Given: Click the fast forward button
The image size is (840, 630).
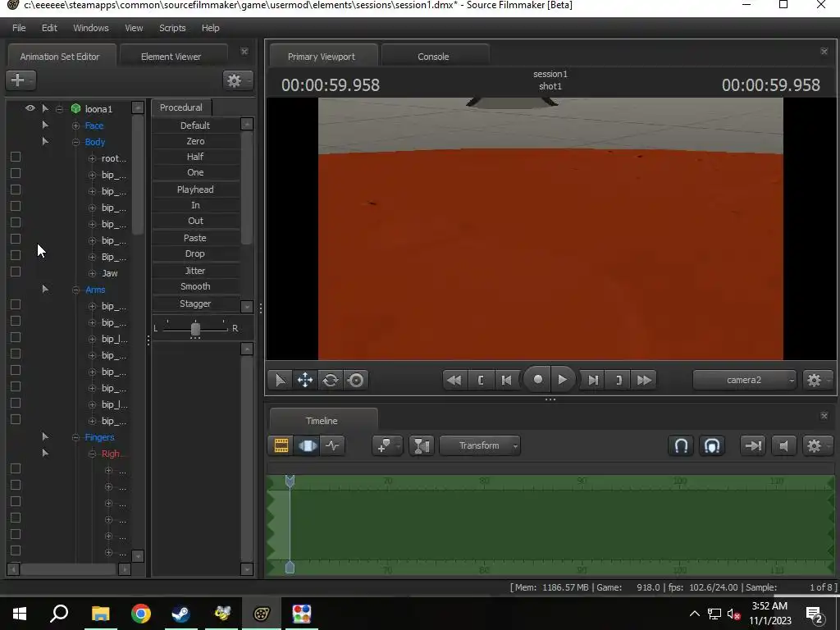Looking at the screenshot, I should (x=644, y=381).
